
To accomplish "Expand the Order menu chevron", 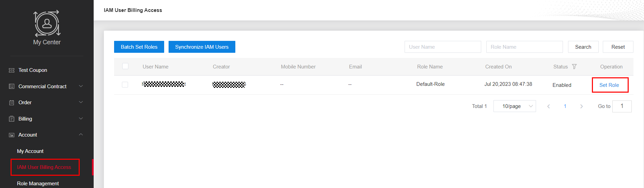I will [81, 102].
